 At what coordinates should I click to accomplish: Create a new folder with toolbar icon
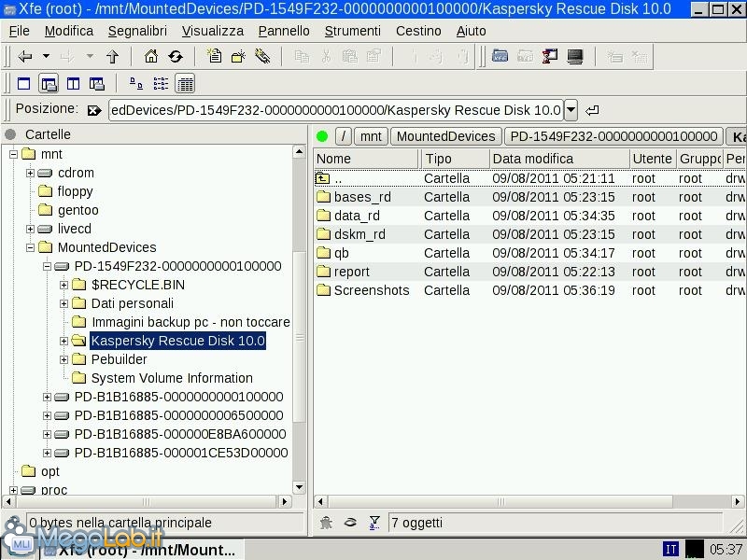[238, 57]
